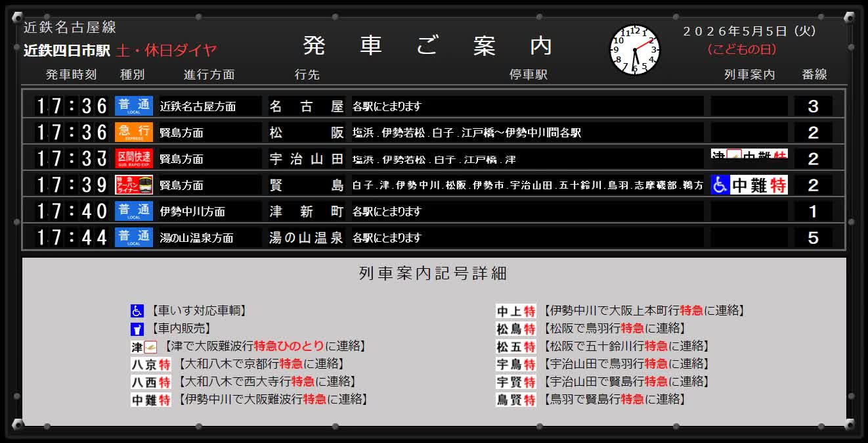Click the date 2026年5月5日(火)
Screen dimensions: 868x443
pos(749,31)
